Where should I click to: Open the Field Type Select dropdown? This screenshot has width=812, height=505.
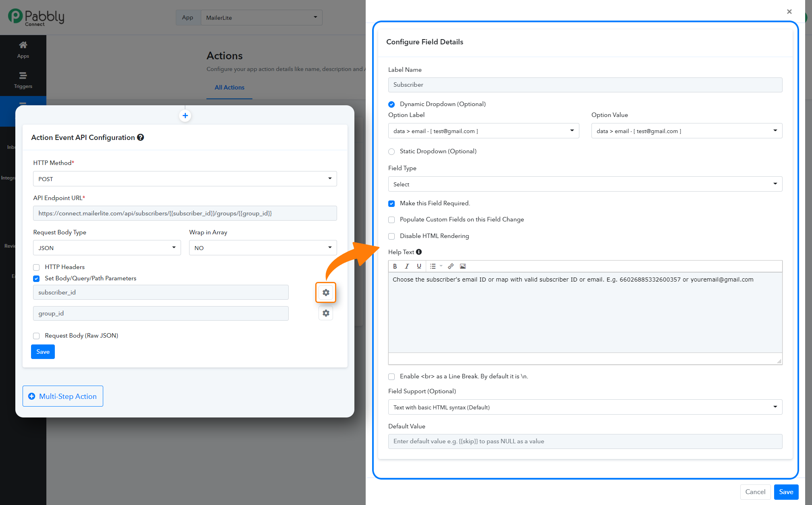[585, 184]
